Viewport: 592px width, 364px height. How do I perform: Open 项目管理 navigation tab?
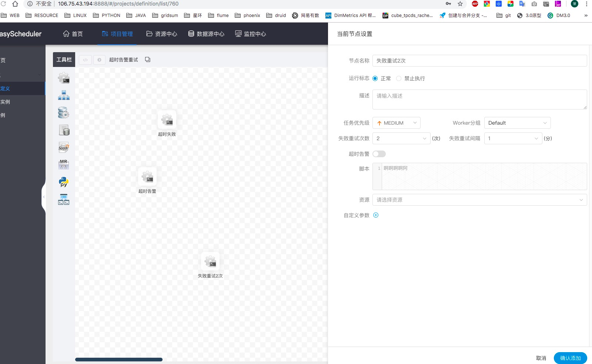pyautogui.click(x=117, y=34)
